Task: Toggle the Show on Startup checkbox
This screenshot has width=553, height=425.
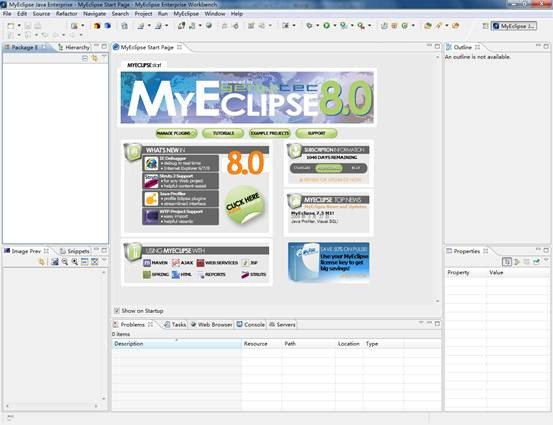Action: coord(117,311)
